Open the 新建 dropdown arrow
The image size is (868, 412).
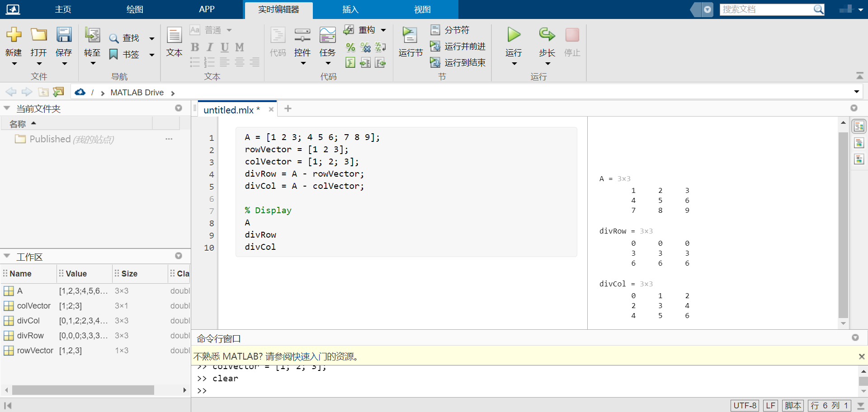pyautogui.click(x=14, y=64)
